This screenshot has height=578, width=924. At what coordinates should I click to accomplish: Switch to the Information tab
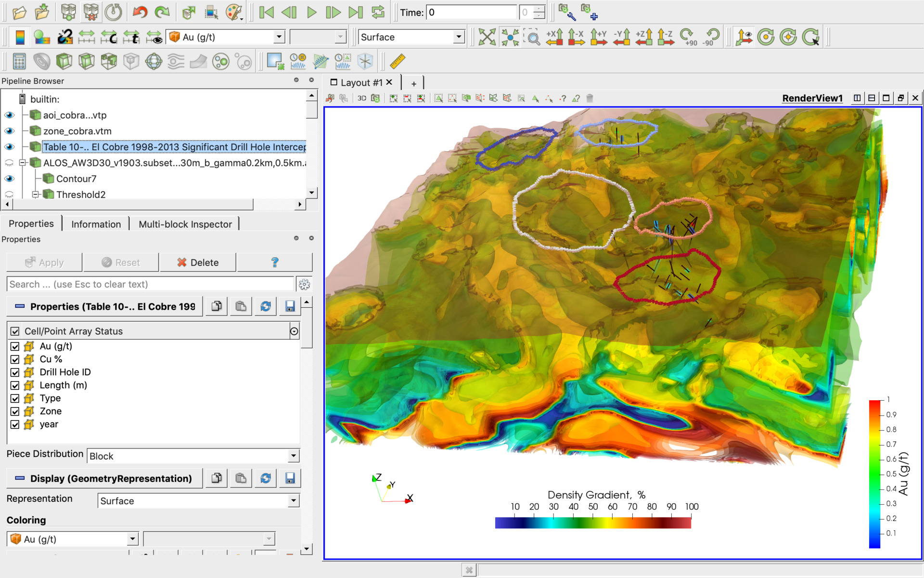(x=96, y=224)
